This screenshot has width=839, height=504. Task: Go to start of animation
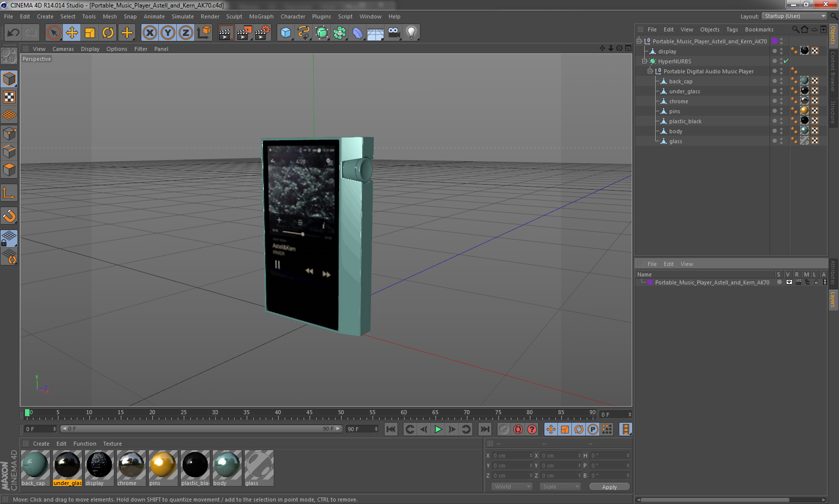[x=391, y=429]
